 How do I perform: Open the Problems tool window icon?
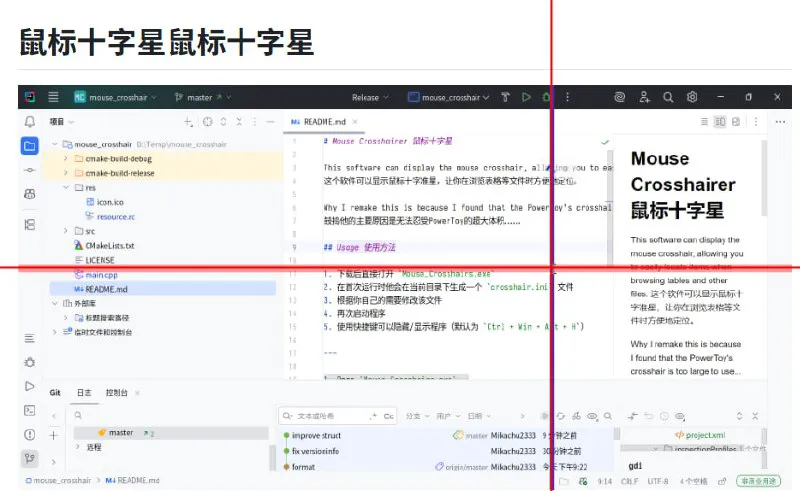30,434
